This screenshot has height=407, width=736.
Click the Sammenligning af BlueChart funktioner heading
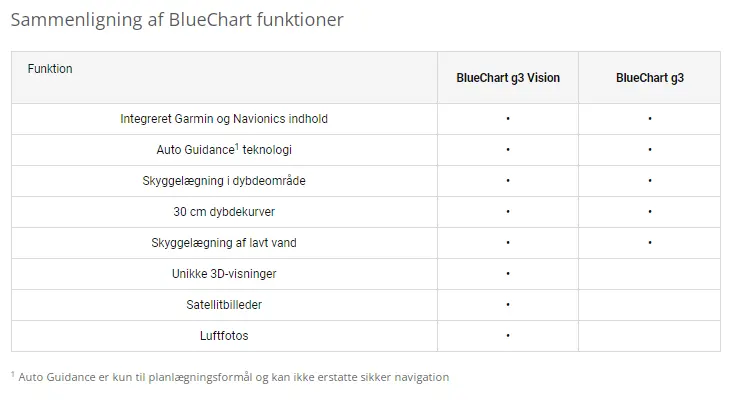coord(177,20)
